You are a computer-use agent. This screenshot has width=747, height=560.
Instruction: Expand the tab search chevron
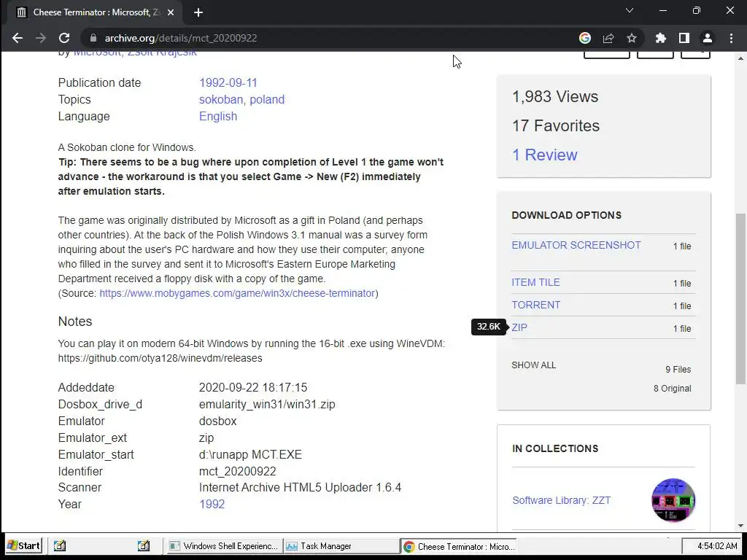pyautogui.click(x=630, y=10)
